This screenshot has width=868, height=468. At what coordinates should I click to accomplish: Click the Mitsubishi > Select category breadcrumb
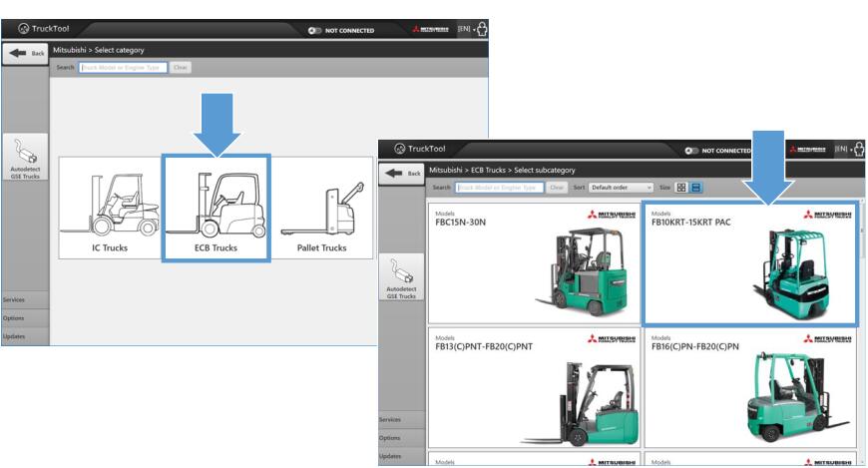coord(99,50)
